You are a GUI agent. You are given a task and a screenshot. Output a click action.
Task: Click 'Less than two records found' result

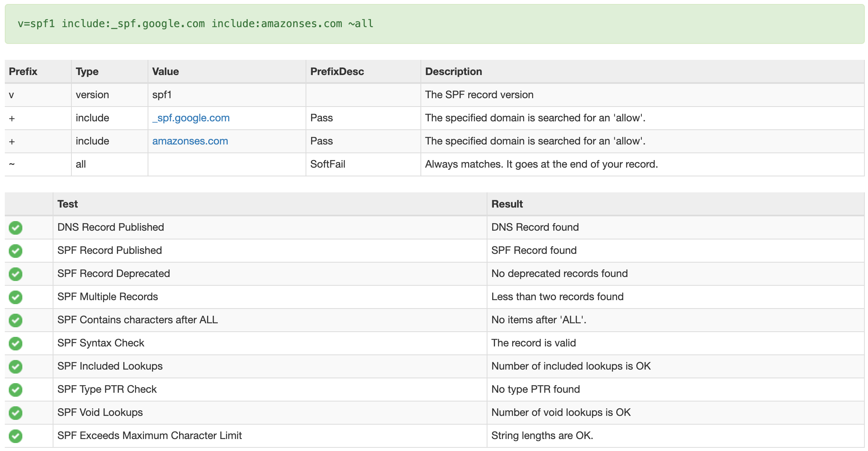558,297
